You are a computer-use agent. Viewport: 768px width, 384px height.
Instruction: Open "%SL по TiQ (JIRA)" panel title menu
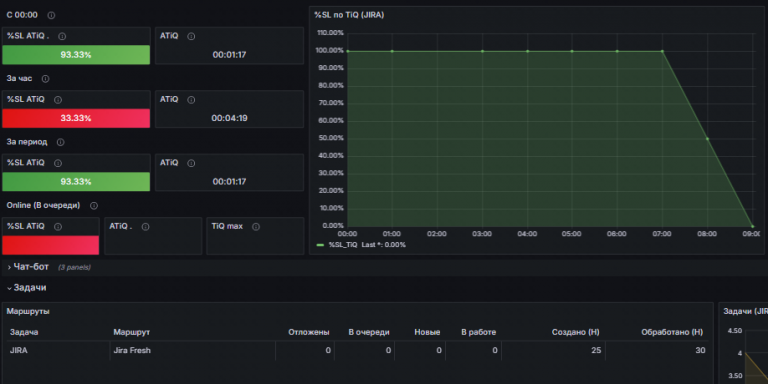point(349,15)
